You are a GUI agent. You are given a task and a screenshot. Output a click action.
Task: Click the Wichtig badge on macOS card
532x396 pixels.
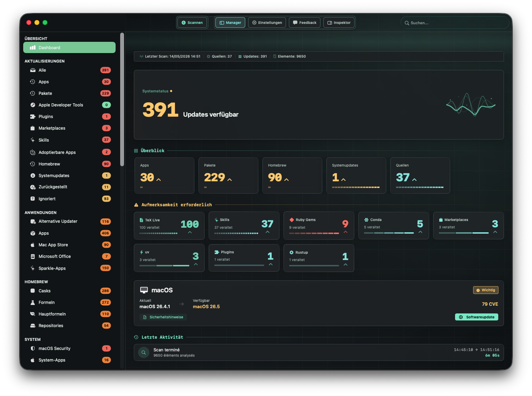[x=486, y=290]
